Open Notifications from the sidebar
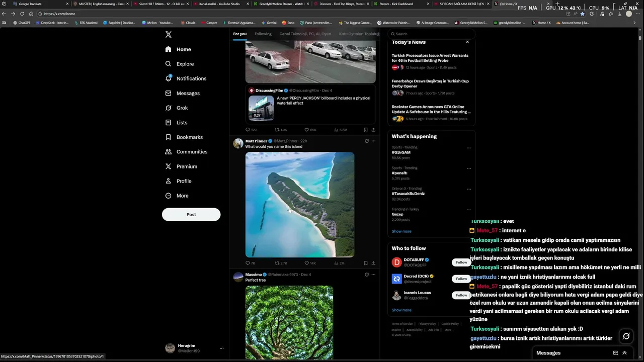Screen dimensions: 644x362 point(186,78)
